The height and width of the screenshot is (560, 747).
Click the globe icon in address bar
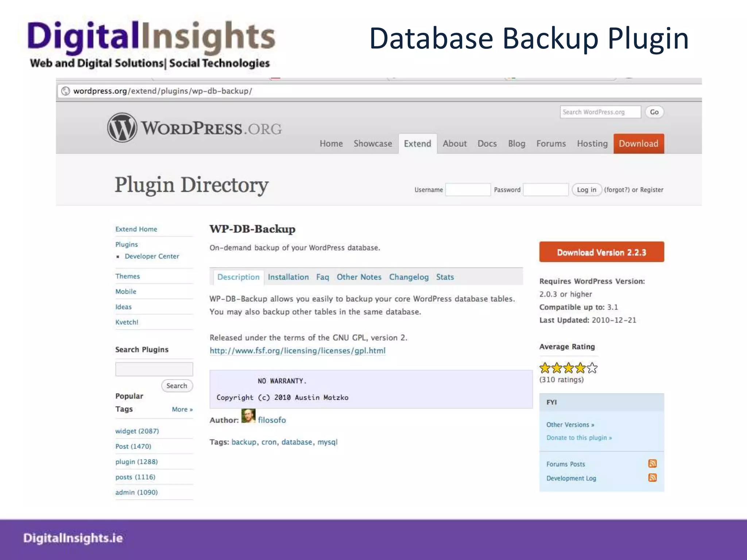pos(66,91)
